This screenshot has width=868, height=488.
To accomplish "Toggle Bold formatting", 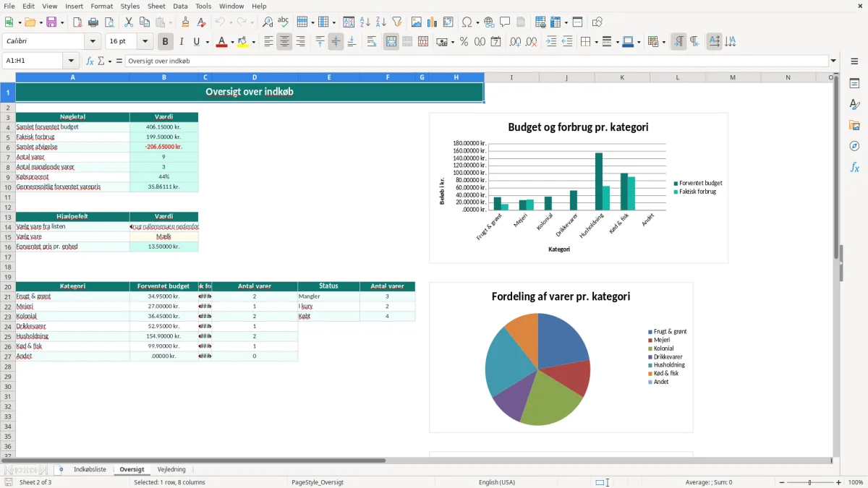I will click(x=166, y=42).
